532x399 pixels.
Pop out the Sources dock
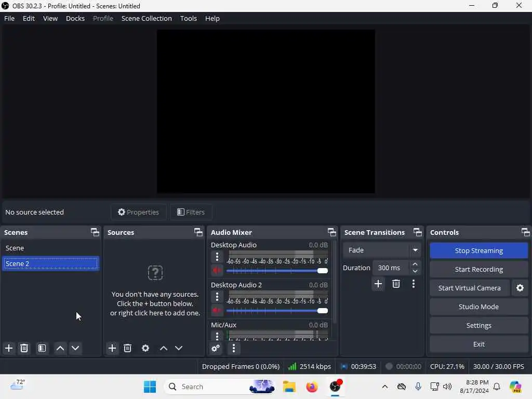198,232
